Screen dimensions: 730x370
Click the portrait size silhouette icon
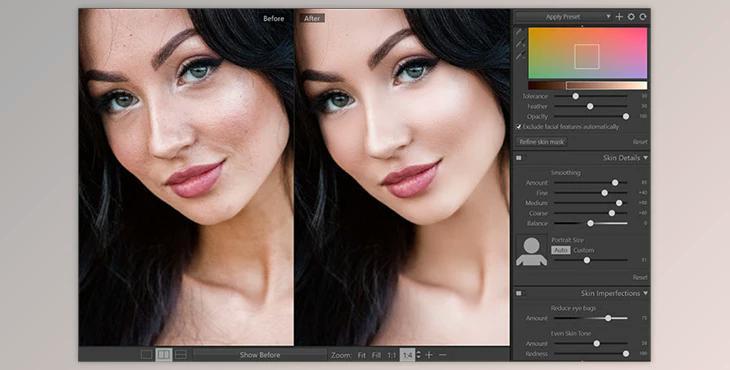click(x=532, y=251)
